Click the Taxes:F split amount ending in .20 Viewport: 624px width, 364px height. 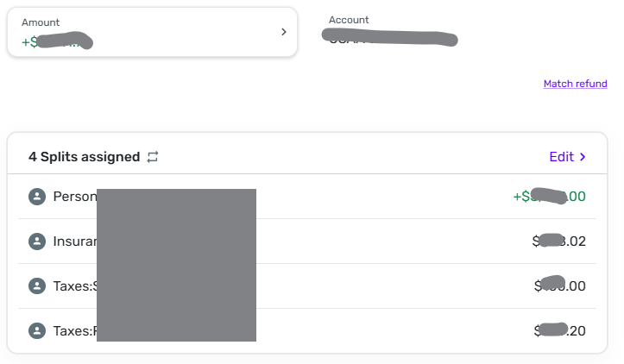point(561,330)
